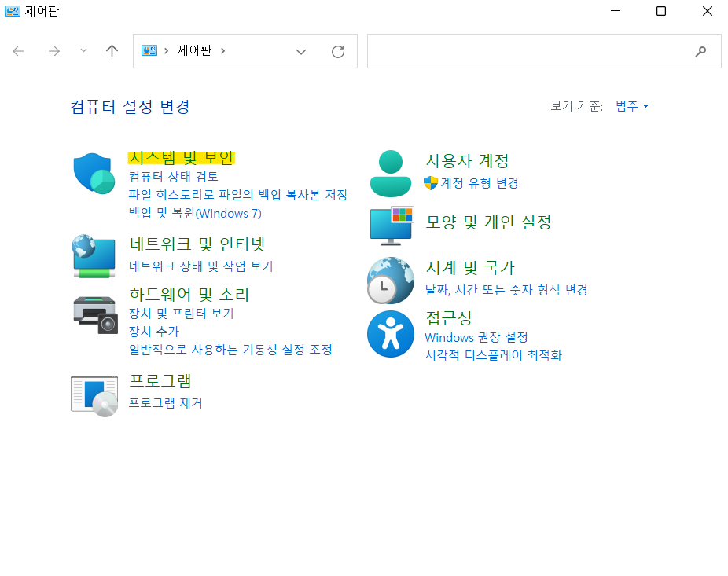This screenshot has height=576, width=728.
Task: Expand the chevron after 제어판 in the path
Action: click(x=222, y=50)
